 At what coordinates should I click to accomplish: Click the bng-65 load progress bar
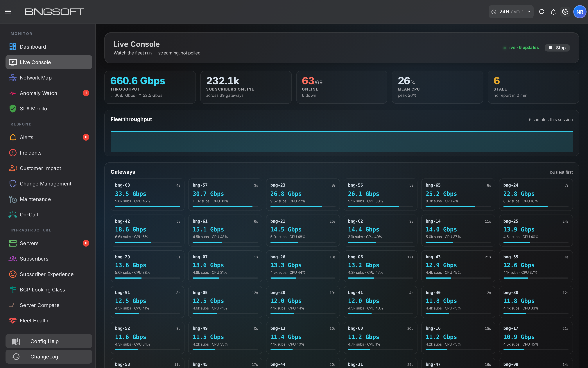[458, 207]
